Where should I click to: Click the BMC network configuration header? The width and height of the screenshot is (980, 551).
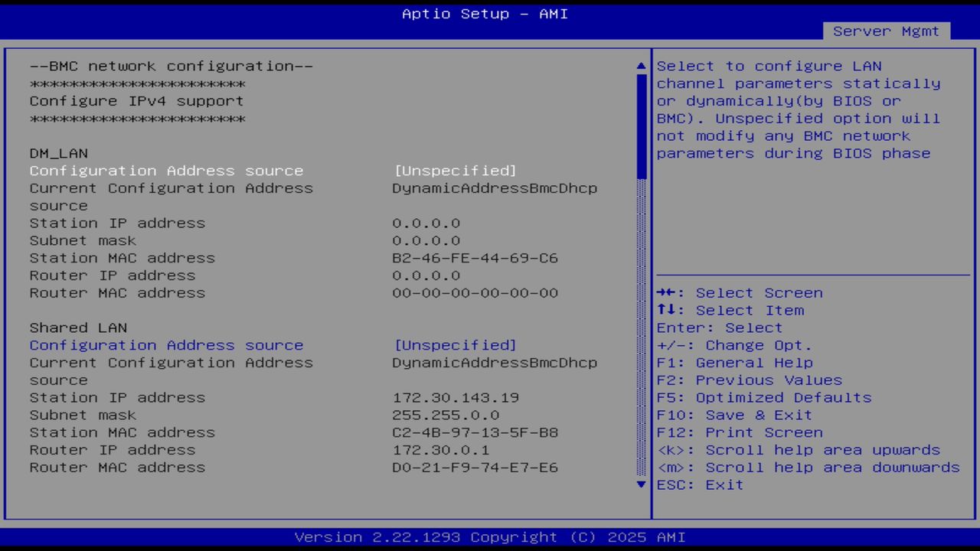(x=171, y=66)
